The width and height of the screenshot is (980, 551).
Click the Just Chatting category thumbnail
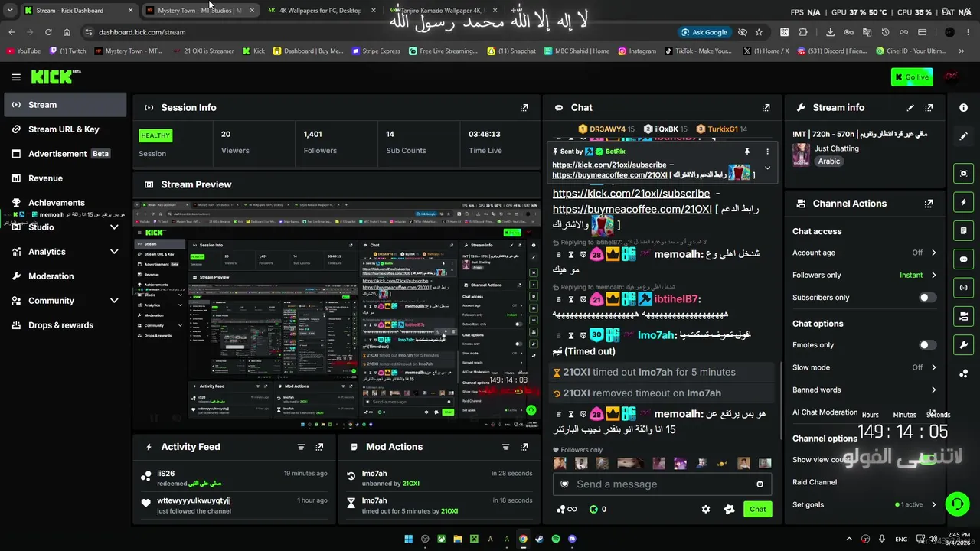[x=802, y=155]
